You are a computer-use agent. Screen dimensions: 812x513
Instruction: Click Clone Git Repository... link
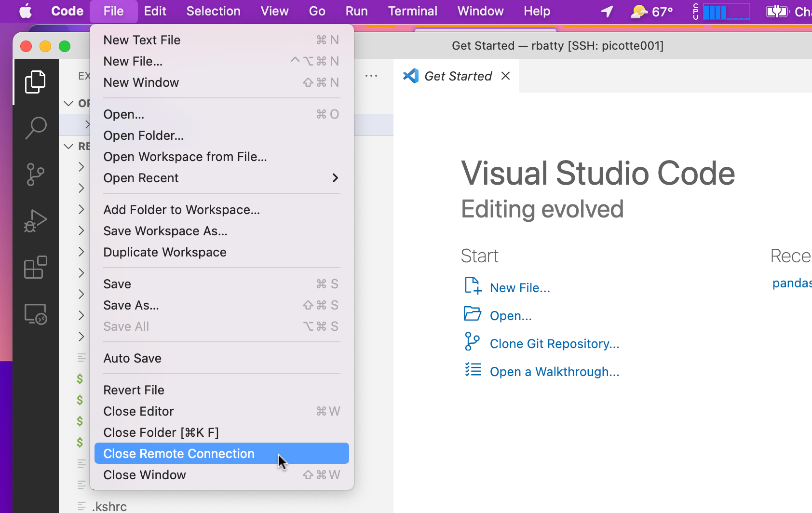[x=555, y=344]
